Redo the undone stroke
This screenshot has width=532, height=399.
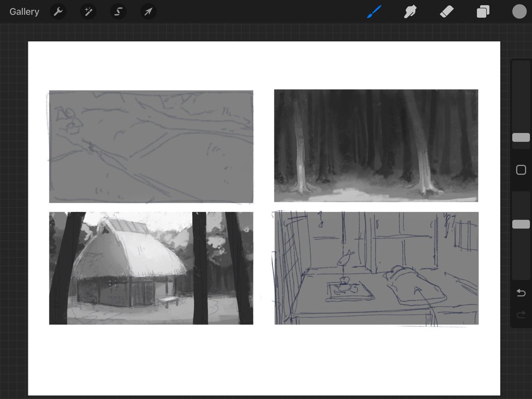click(521, 315)
